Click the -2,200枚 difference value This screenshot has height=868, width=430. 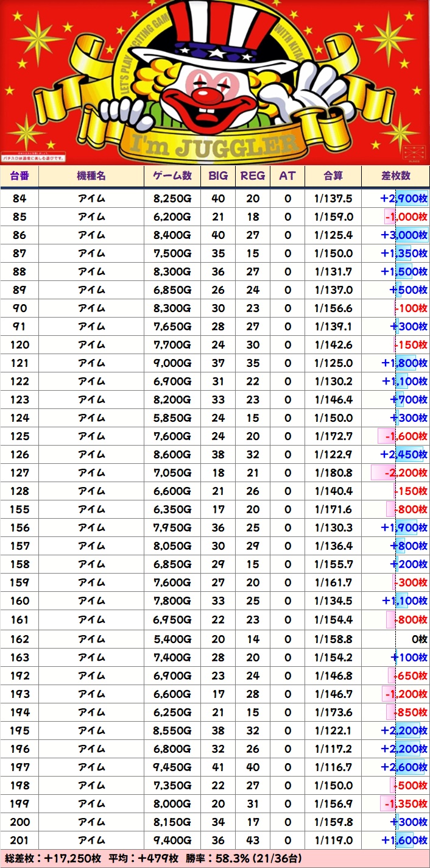[x=406, y=473]
